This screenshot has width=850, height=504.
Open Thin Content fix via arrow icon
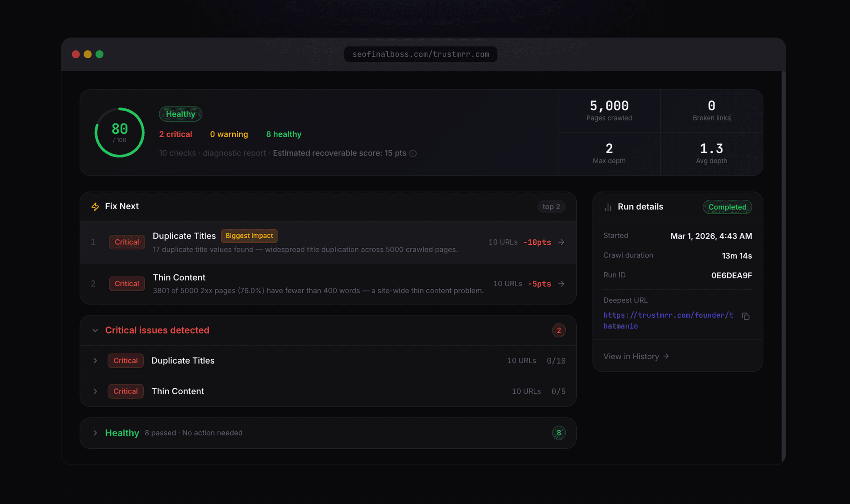561,284
